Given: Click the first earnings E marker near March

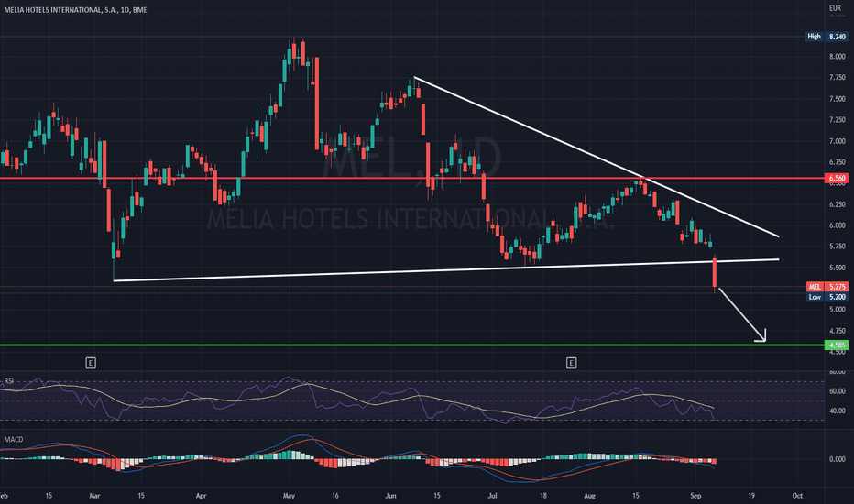Looking at the screenshot, I should coord(91,362).
